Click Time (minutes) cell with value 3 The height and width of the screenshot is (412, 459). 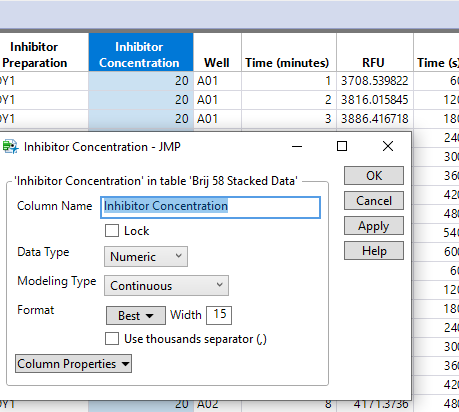tap(289, 119)
